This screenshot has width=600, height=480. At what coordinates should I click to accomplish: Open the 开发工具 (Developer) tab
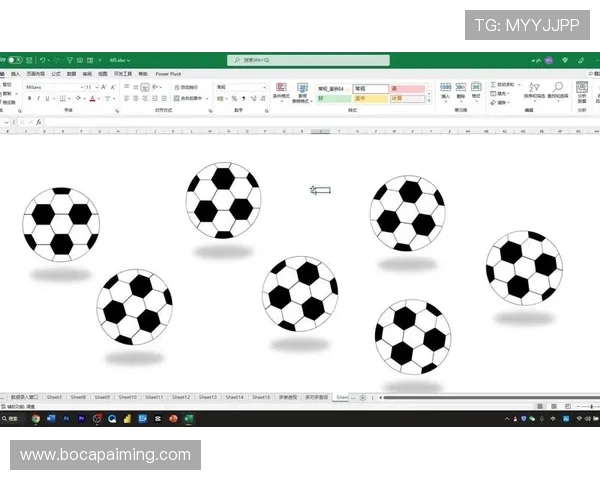point(123,74)
